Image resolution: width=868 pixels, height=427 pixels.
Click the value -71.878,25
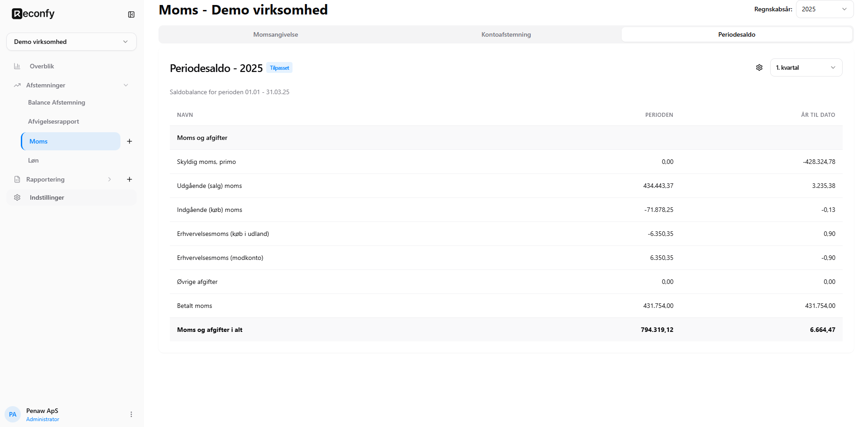coord(659,210)
